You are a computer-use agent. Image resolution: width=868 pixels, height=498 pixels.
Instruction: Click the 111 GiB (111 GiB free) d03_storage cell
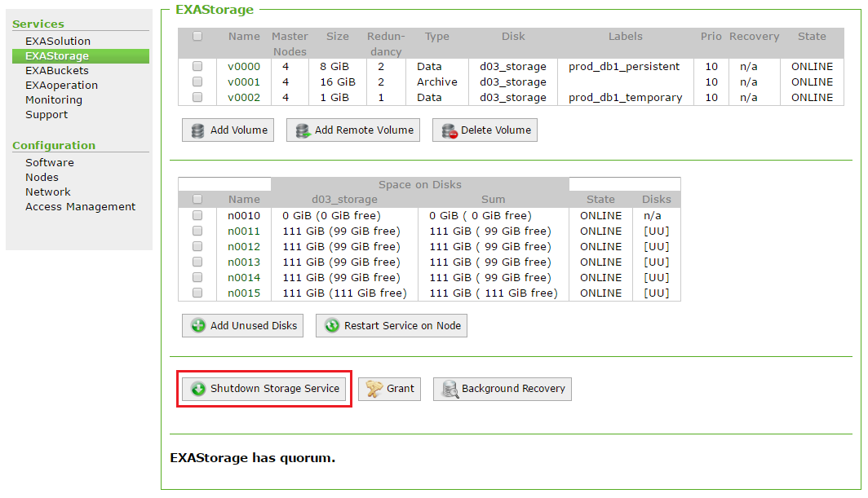(344, 293)
